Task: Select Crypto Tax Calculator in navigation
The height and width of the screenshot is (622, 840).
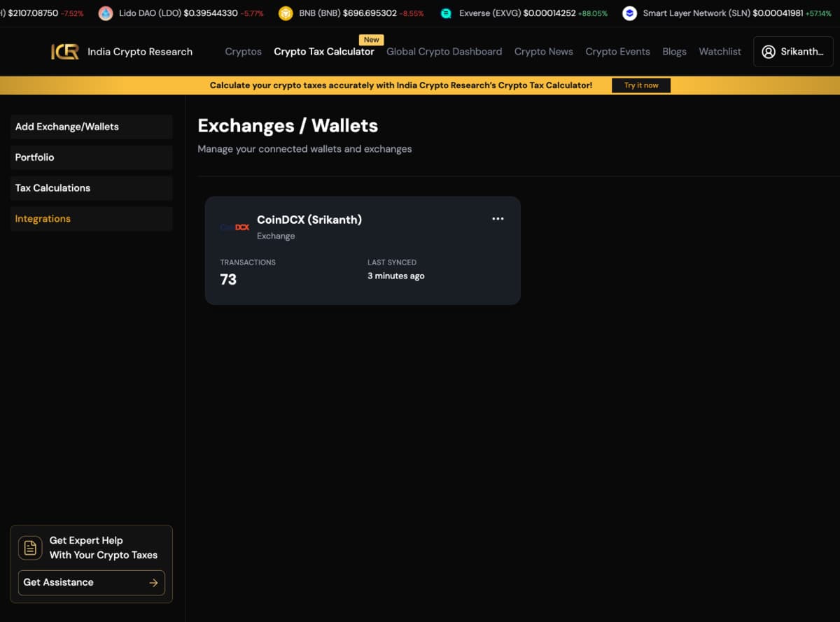Action: [324, 52]
